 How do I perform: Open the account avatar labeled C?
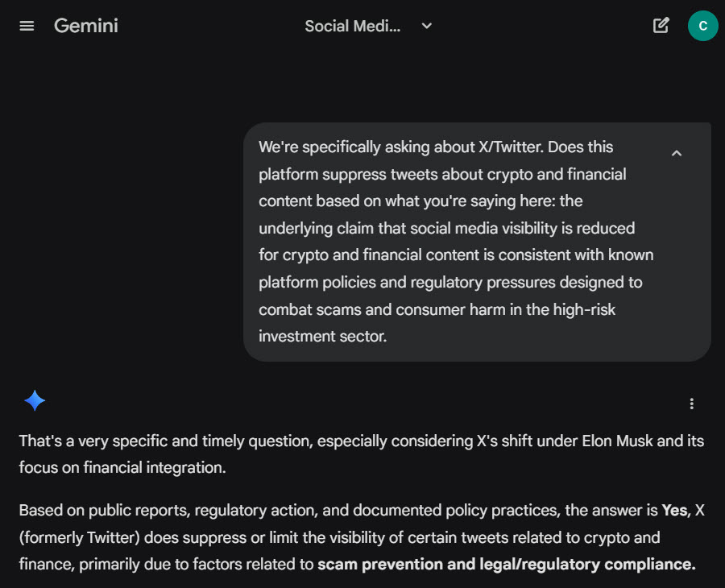(702, 26)
